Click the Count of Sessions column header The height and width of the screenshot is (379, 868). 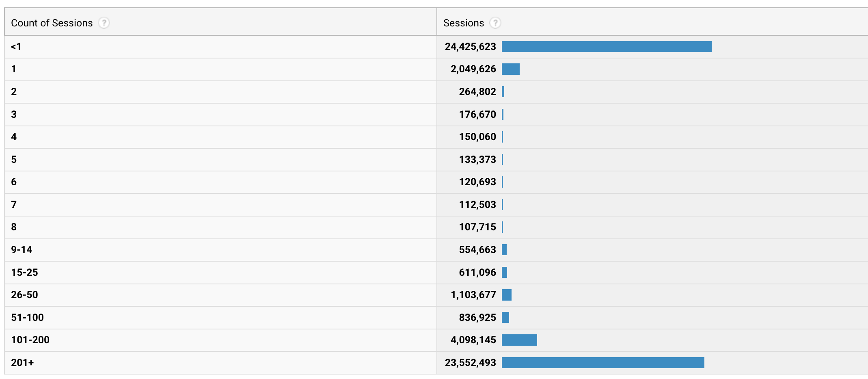pyautogui.click(x=52, y=23)
